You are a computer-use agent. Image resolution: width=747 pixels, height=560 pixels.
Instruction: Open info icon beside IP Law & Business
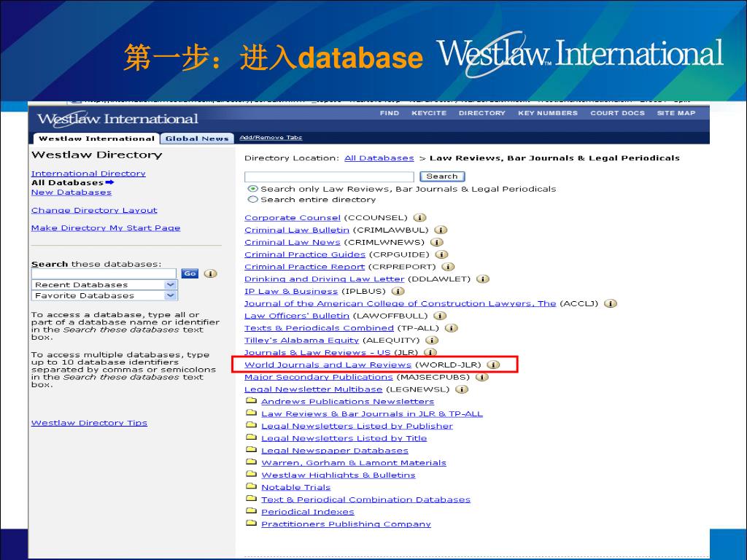coord(398,292)
